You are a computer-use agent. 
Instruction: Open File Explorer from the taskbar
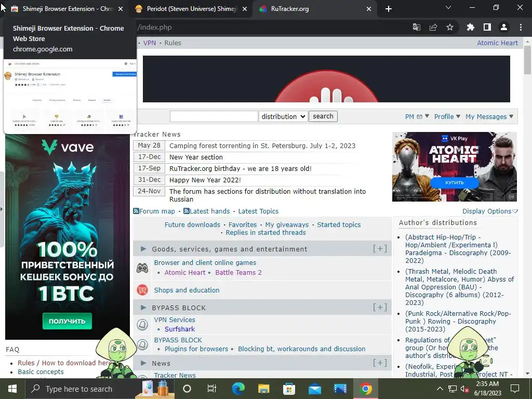[x=263, y=389]
